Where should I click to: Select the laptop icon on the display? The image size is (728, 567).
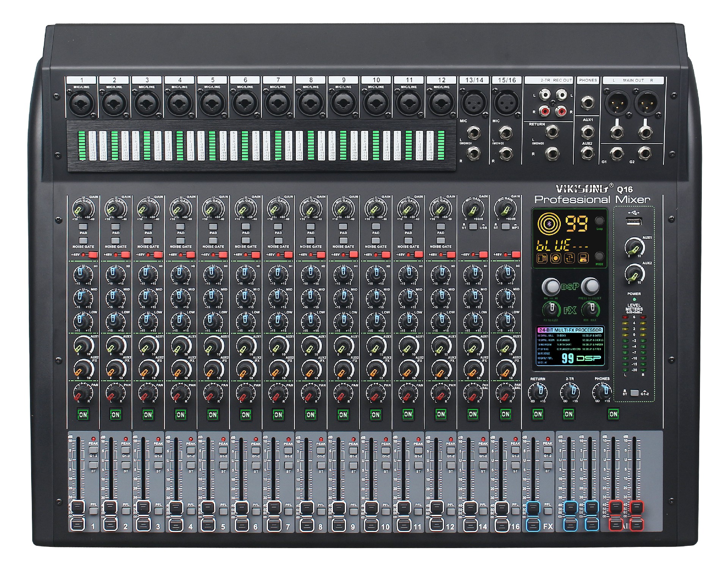pyautogui.click(x=583, y=258)
